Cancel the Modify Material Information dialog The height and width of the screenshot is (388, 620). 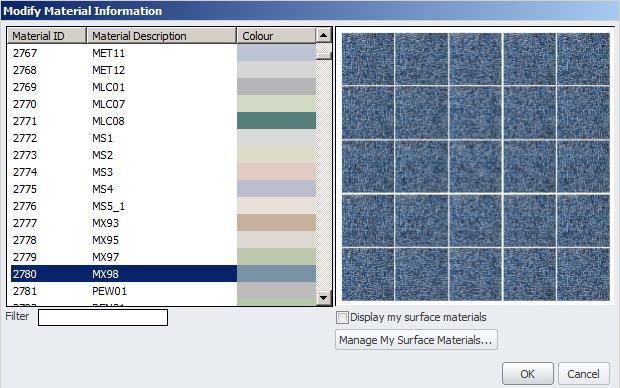[x=584, y=374]
